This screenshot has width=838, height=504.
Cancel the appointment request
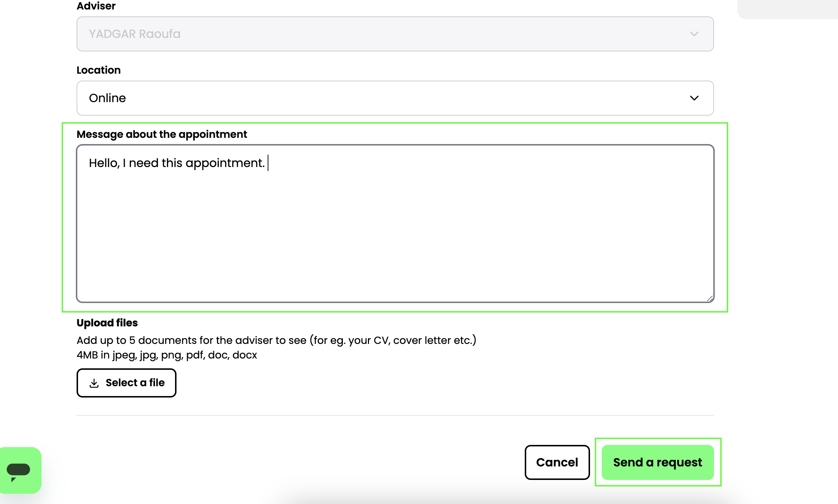click(x=557, y=462)
